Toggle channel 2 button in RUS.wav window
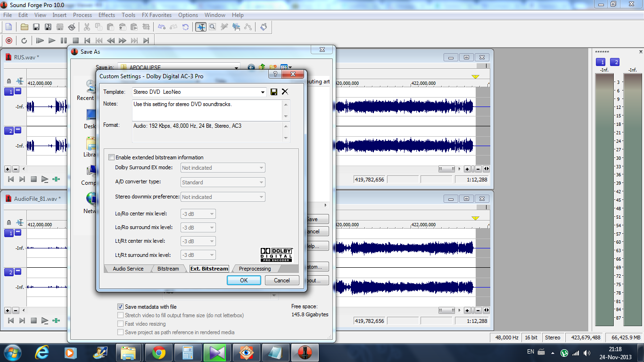The height and width of the screenshot is (362, 644). click(x=9, y=131)
